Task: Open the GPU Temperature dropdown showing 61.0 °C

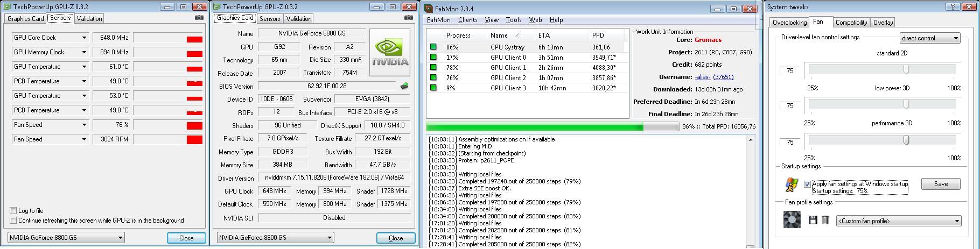Action: 84,67
